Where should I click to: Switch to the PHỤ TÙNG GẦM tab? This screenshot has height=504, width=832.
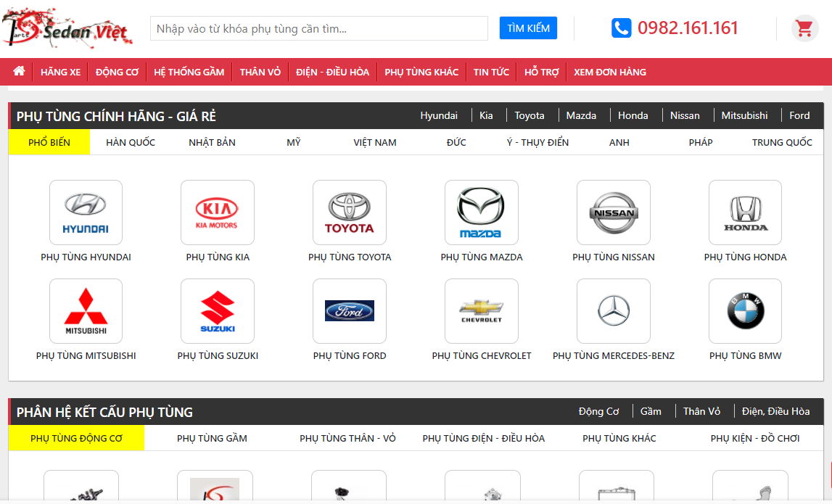click(213, 438)
